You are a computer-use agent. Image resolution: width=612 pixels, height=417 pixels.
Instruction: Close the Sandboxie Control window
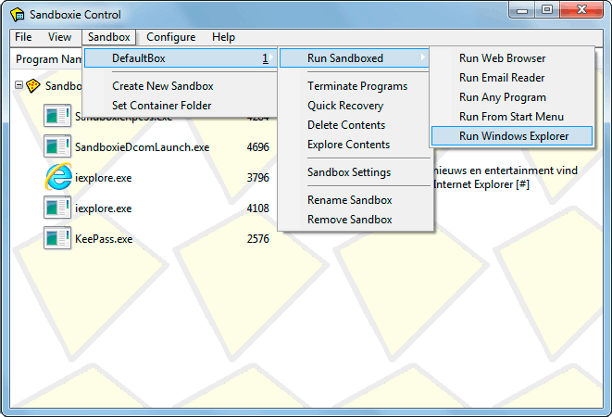[582, 10]
